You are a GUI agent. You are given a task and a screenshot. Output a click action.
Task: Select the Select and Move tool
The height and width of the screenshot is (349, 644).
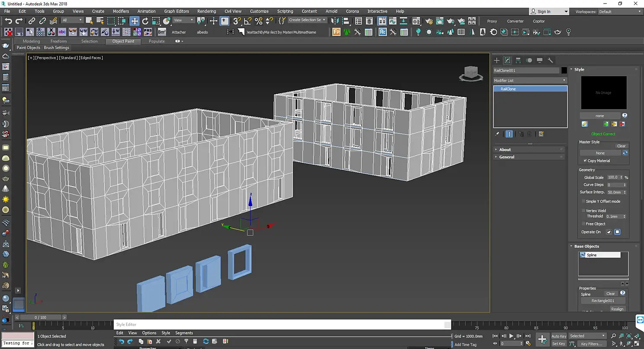[x=135, y=21]
